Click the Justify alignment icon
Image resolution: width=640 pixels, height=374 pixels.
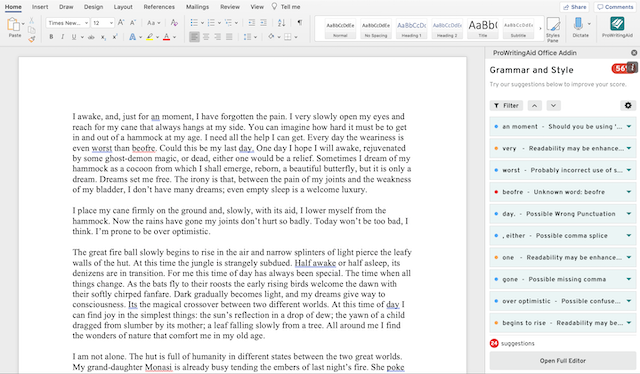(x=229, y=37)
